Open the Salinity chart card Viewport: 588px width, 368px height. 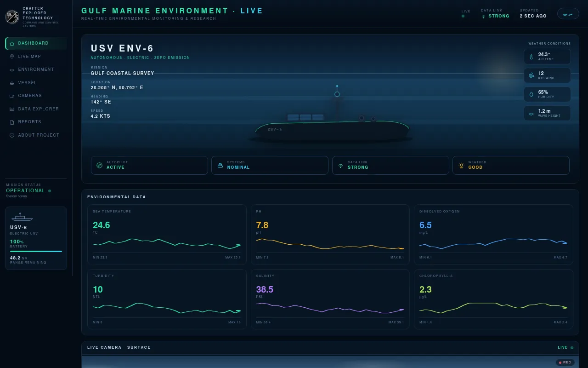[330, 299]
